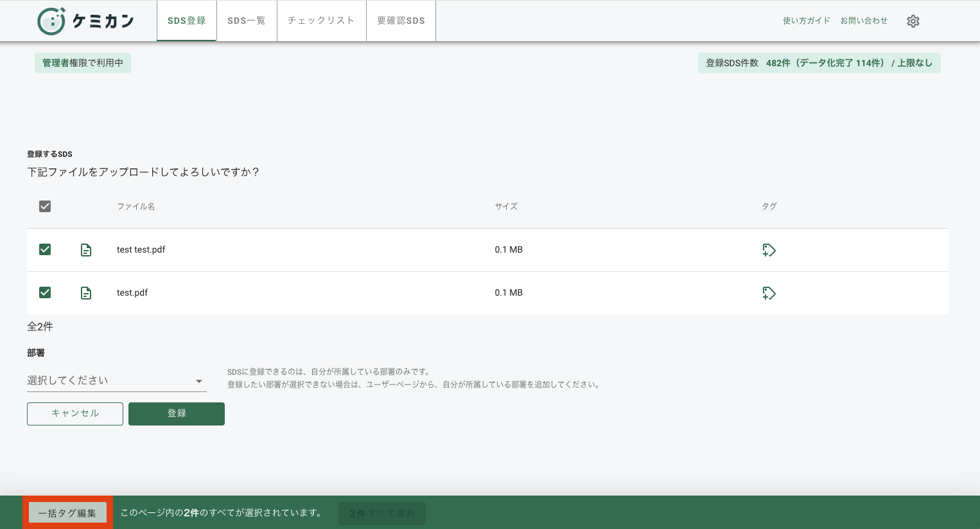This screenshot has width=980, height=529.
Task: Add a tag to test.pdf
Action: [x=769, y=293]
